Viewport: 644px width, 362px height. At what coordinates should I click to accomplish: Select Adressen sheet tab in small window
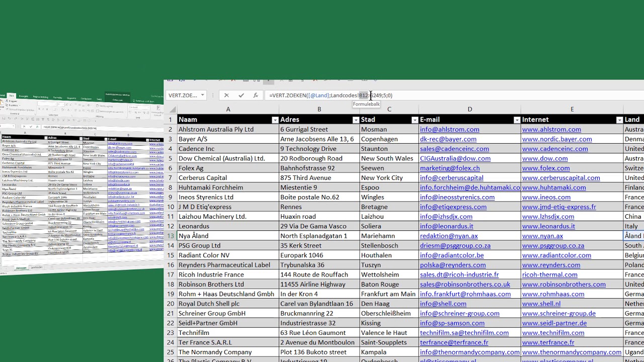pos(21,268)
